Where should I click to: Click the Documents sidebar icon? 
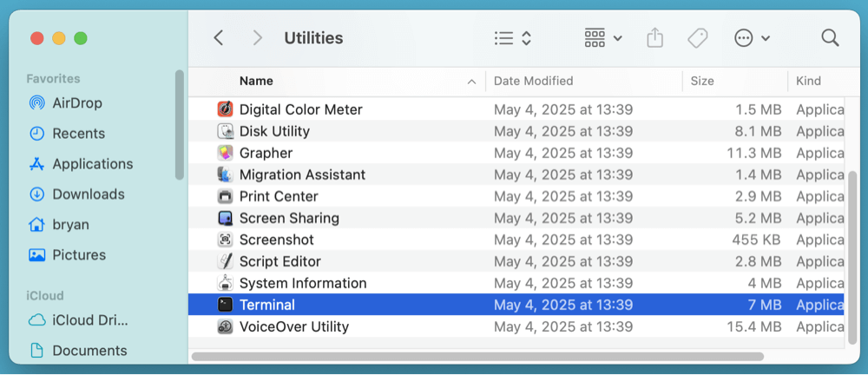coord(36,351)
